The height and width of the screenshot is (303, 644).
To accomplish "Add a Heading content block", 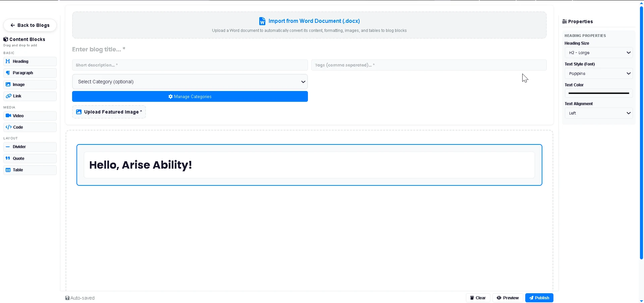I will click(30, 61).
